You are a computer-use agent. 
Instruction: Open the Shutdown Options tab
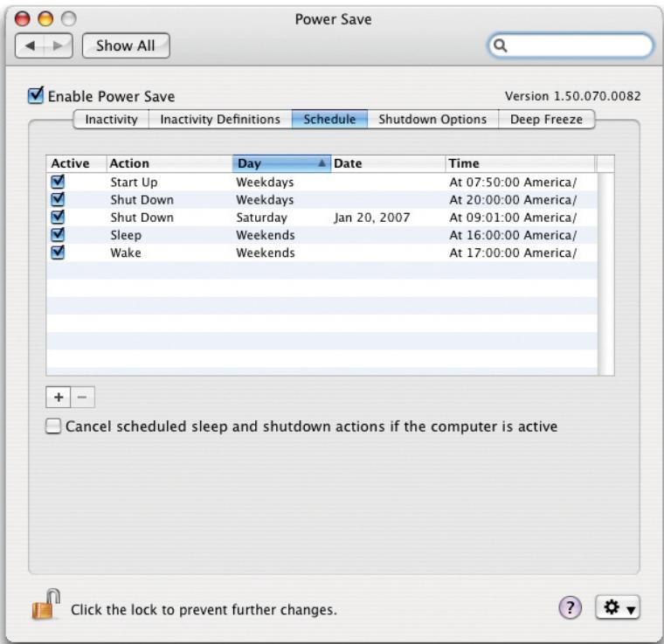coord(432,120)
